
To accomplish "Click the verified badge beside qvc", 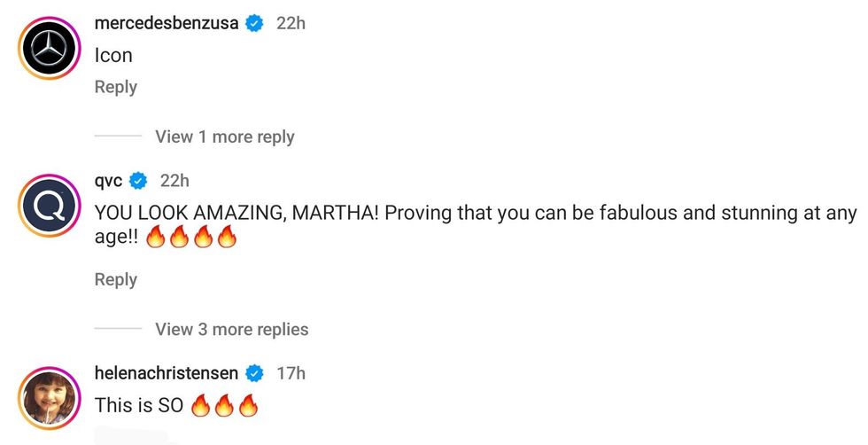I will [x=138, y=181].
